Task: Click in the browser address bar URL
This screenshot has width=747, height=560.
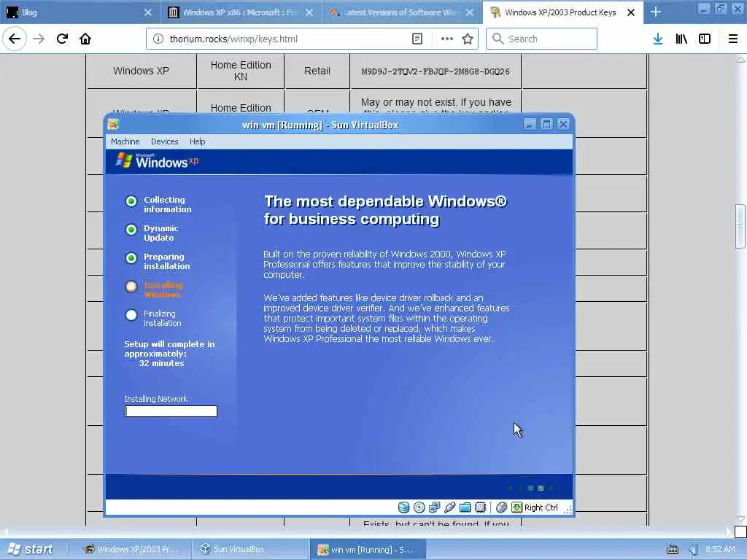Action: tap(233, 39)
